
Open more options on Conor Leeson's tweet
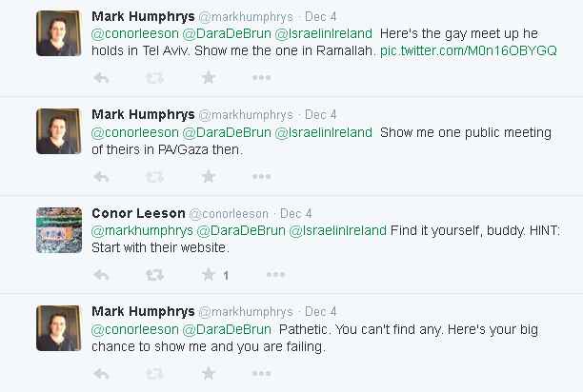pyautogui.click(x=275, y=275)
